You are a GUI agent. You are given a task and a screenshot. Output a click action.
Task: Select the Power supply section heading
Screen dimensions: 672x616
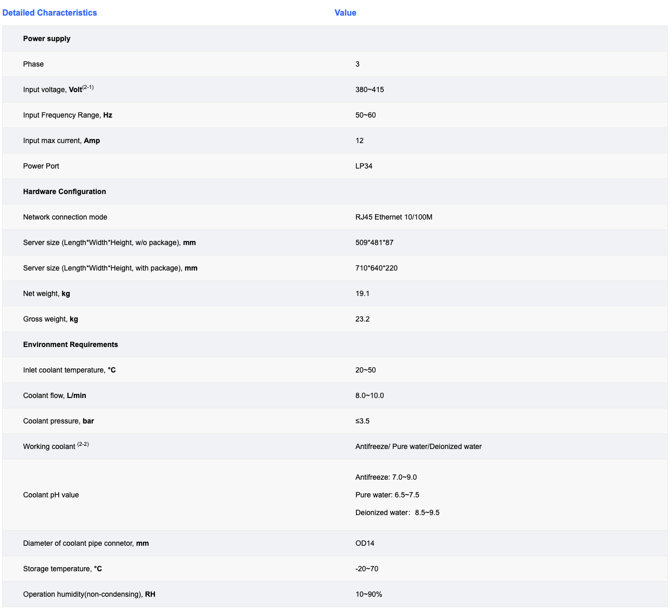click(x=47, y=38)
